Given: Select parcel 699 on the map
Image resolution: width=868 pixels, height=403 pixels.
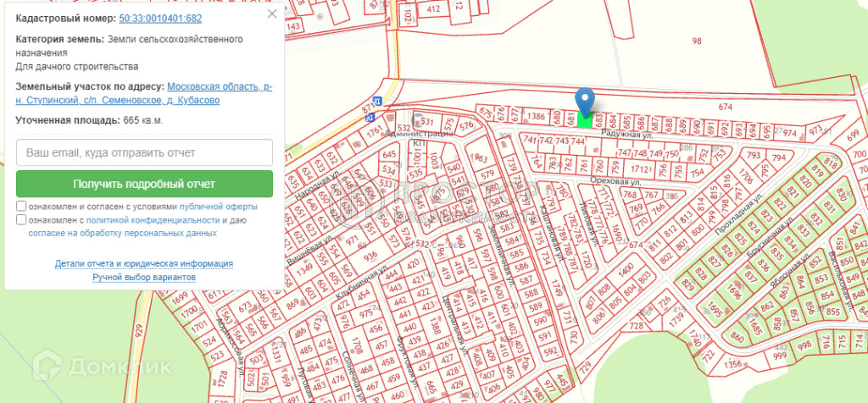Looking at the screenshot, I should pos(854,134).
